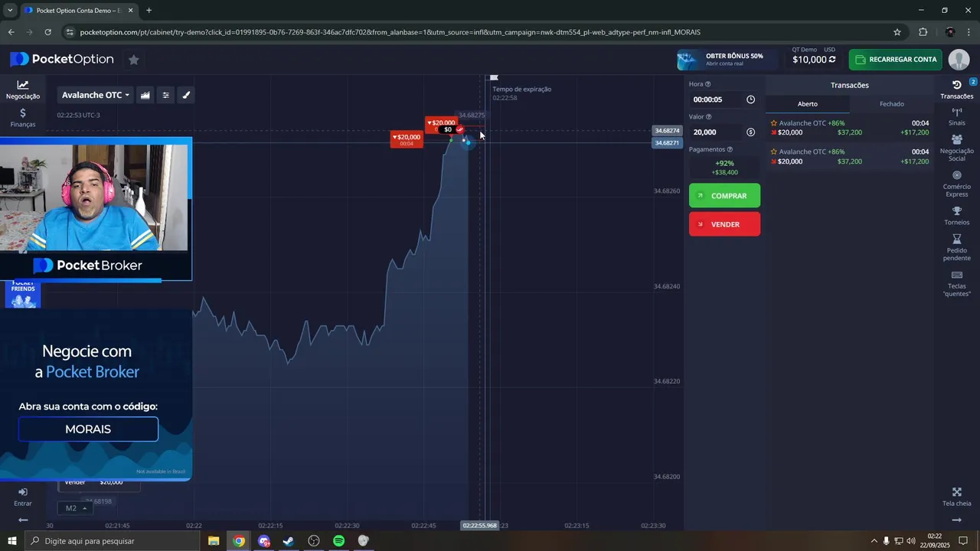Open the user profile avatar

tap(959, 60)
